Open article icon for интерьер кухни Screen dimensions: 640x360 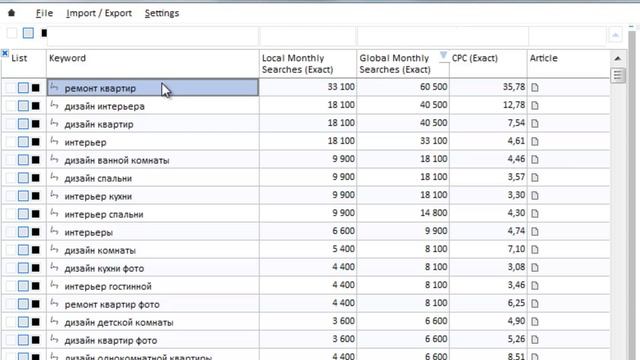[x=535, y=196]
